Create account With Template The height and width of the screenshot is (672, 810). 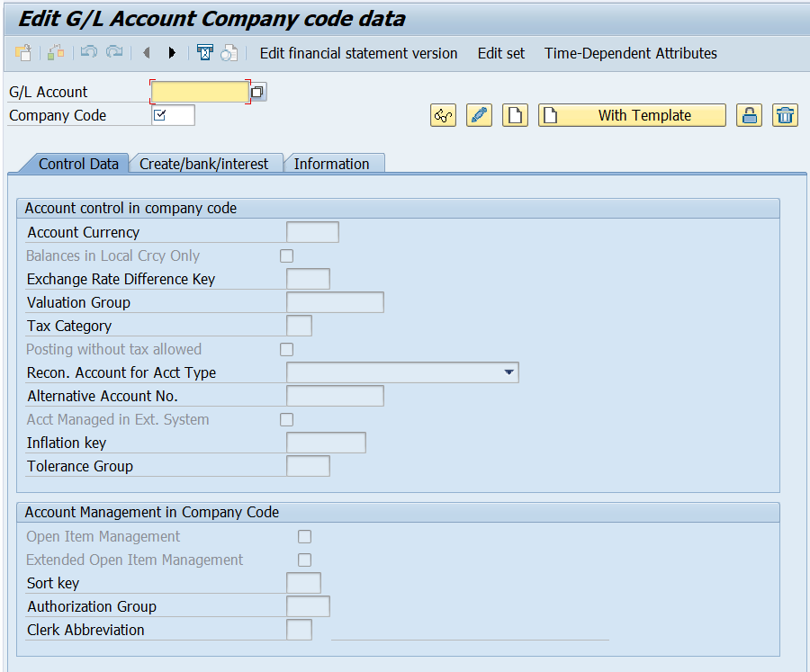coord(632,115)
